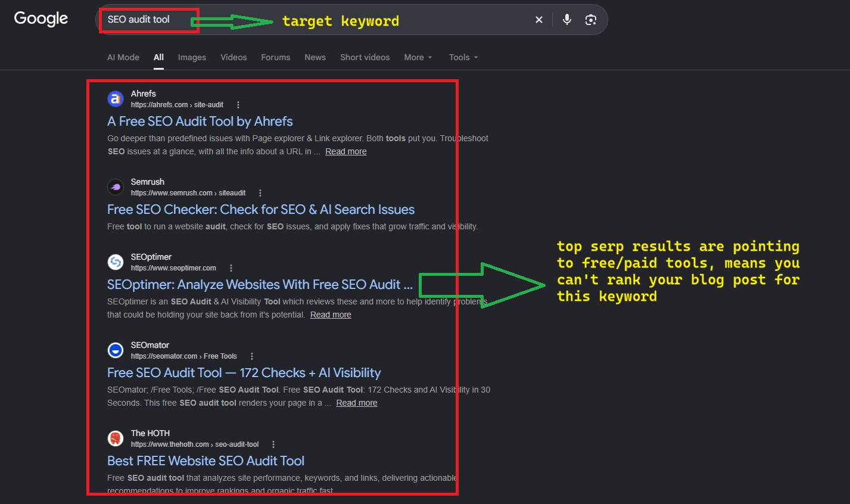Select the All results tab

point(158,57)
